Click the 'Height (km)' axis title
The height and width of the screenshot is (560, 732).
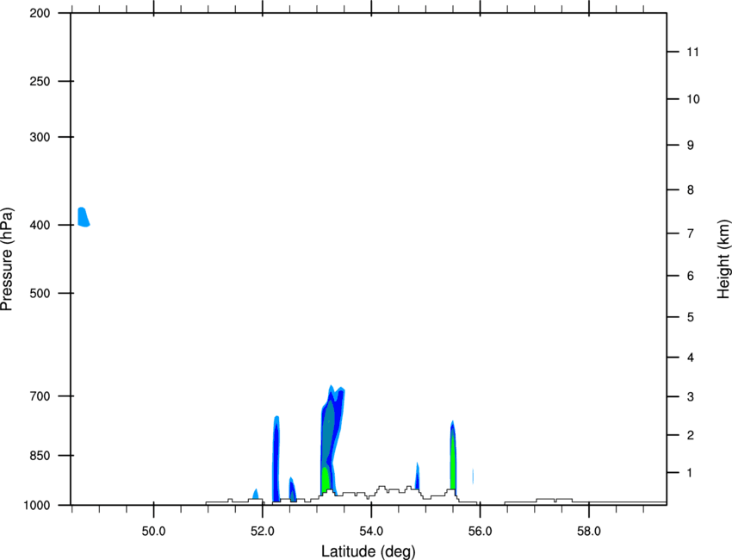click(723, 258)
